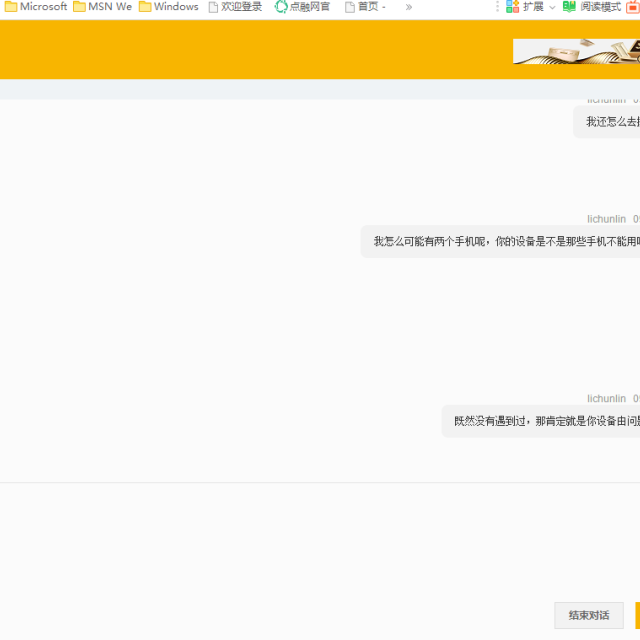Open the Microsoft bookmarks folder

click(36, 7)
